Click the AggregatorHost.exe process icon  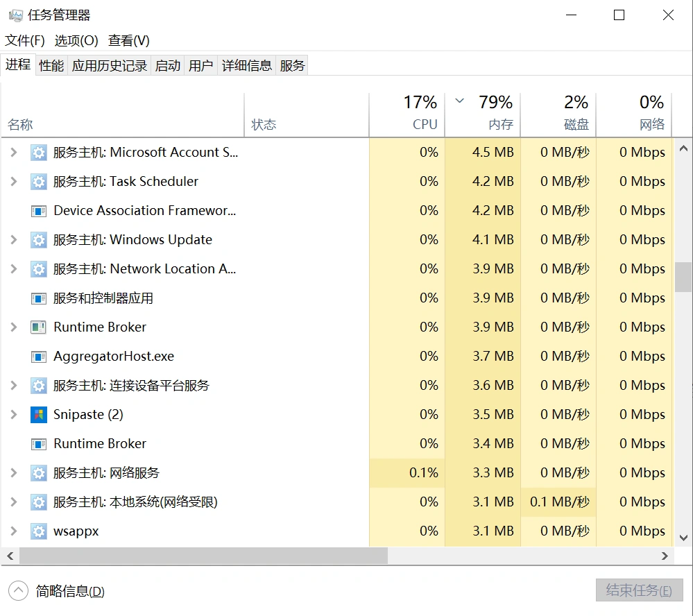point(38,356)
